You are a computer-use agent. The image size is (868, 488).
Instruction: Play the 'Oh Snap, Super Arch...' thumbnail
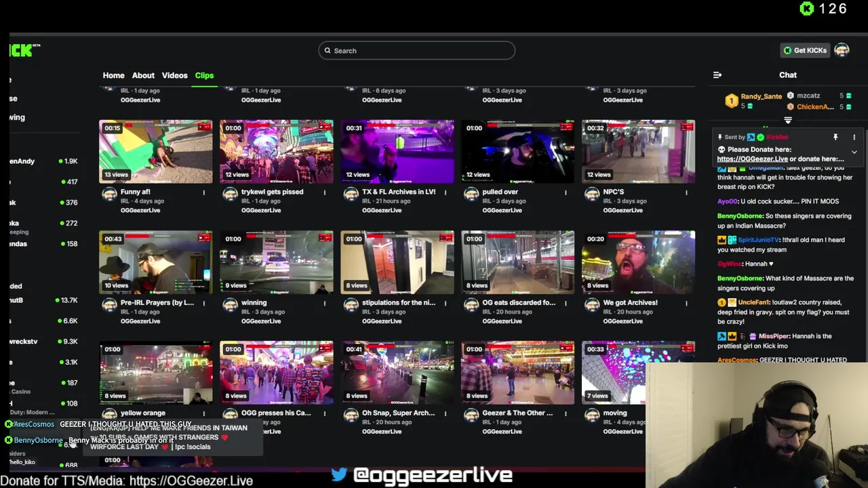tap(397, 373)
